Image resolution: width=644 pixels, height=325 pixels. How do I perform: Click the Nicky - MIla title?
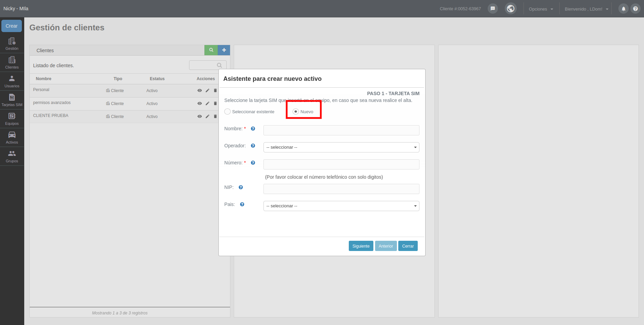point(16,9)
